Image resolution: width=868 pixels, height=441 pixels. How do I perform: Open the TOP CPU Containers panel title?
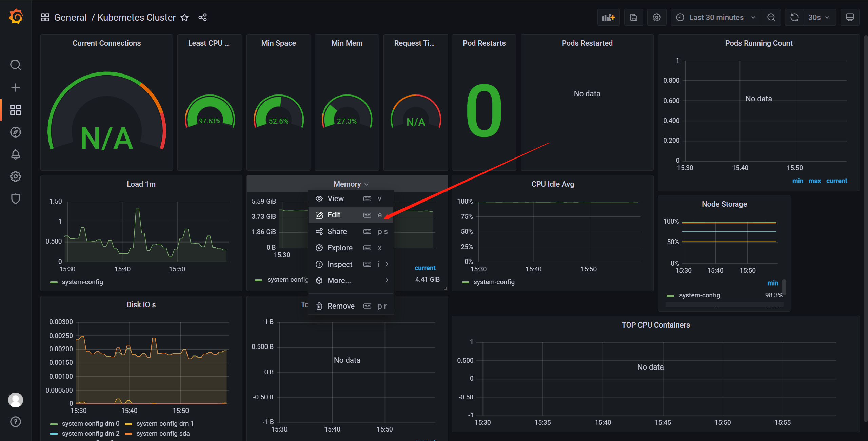pyautogui.click(x=656, y=325)
